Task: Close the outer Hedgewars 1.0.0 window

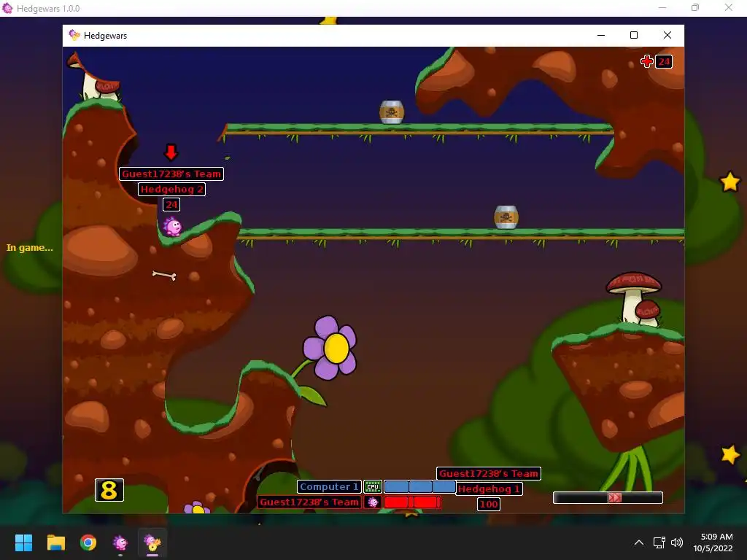Action: 729,7
